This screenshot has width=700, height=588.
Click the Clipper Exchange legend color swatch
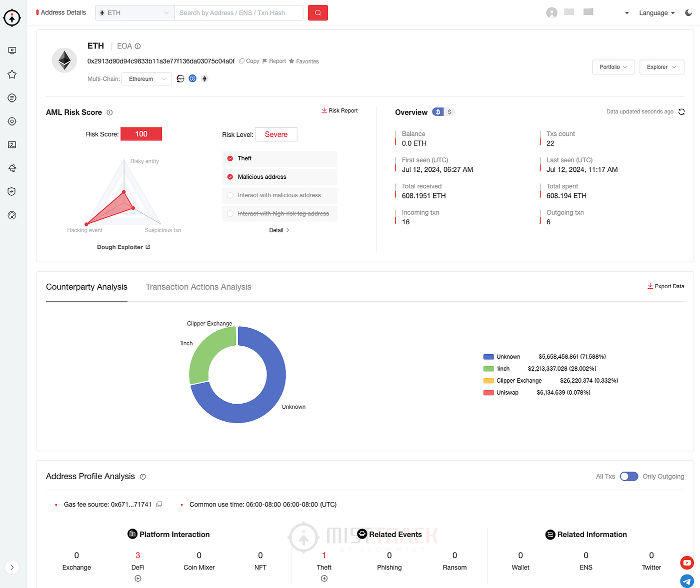pos(488,381)
